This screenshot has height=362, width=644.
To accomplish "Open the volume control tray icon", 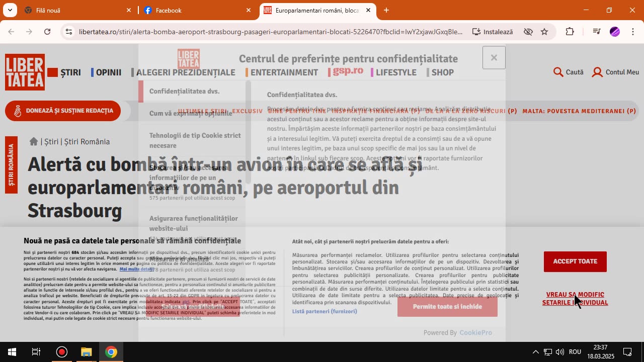I will (560, 352).
